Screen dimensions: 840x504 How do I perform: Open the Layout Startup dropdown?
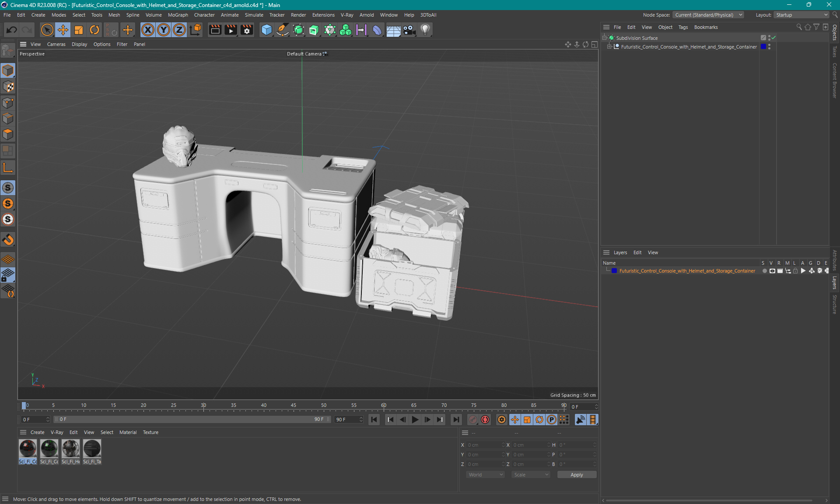[801, 15]
